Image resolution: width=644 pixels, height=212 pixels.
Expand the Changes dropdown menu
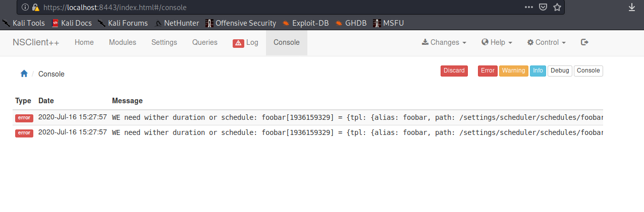pos(444,42)
